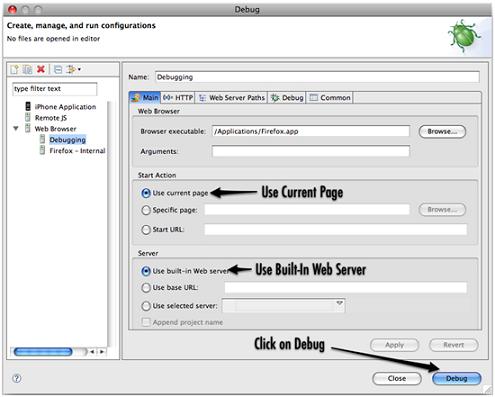
Task: Click the Browser executable path field
Action: tap(311, 131)
